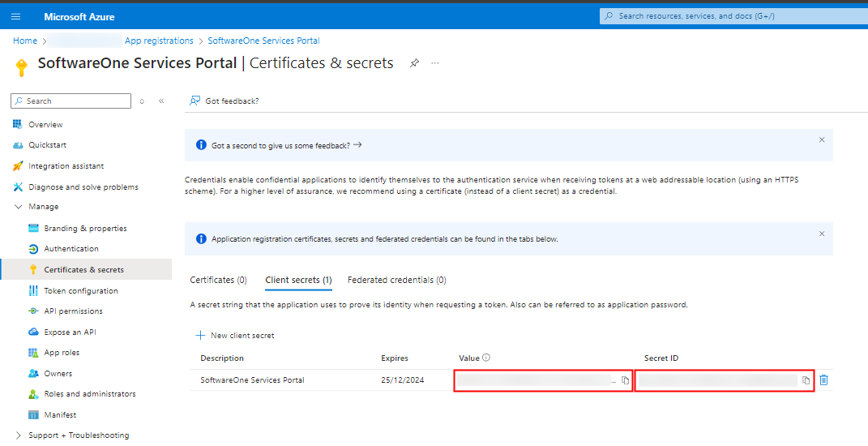Switch to the Certificates (0) tab
This screenshot has width=868, height=446.
coord(218,280)
